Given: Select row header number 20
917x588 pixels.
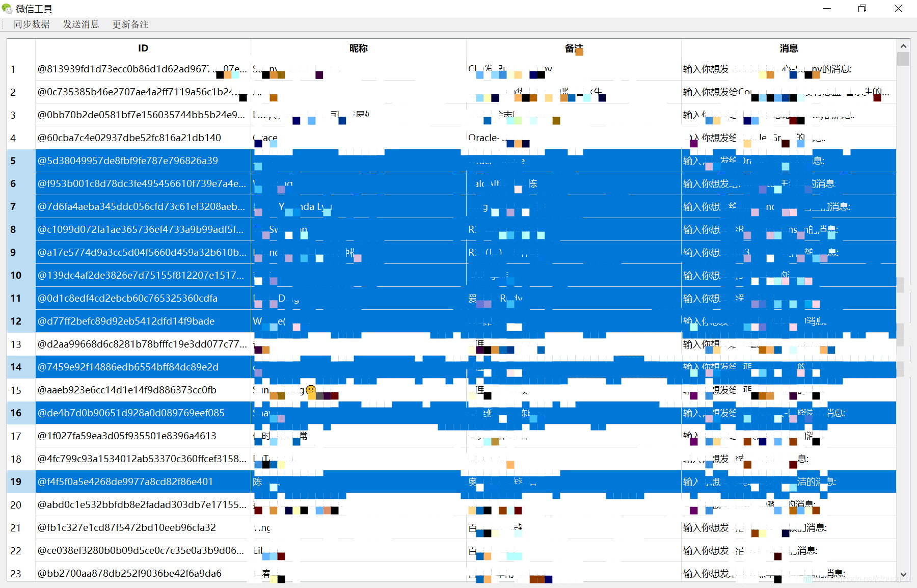Looking at the screenshot, I should [x=21, y=504].
